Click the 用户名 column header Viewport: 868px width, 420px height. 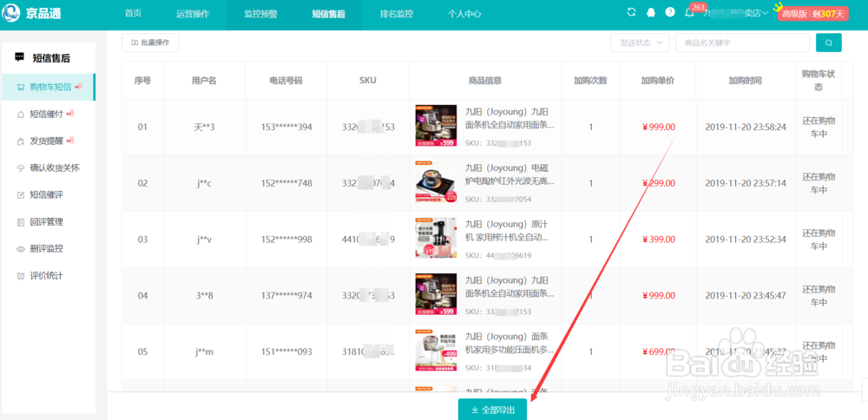(204, 81)
